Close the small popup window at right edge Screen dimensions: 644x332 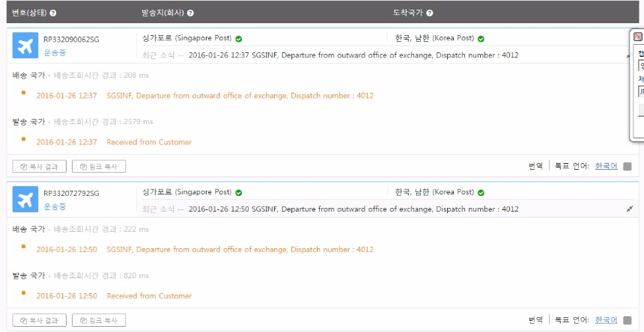click(638, 36)
